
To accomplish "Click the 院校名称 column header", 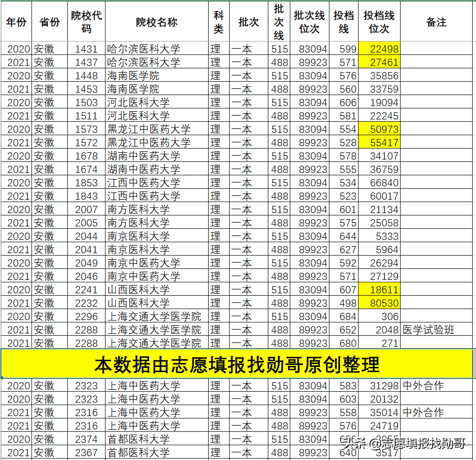I will point(156,21).
